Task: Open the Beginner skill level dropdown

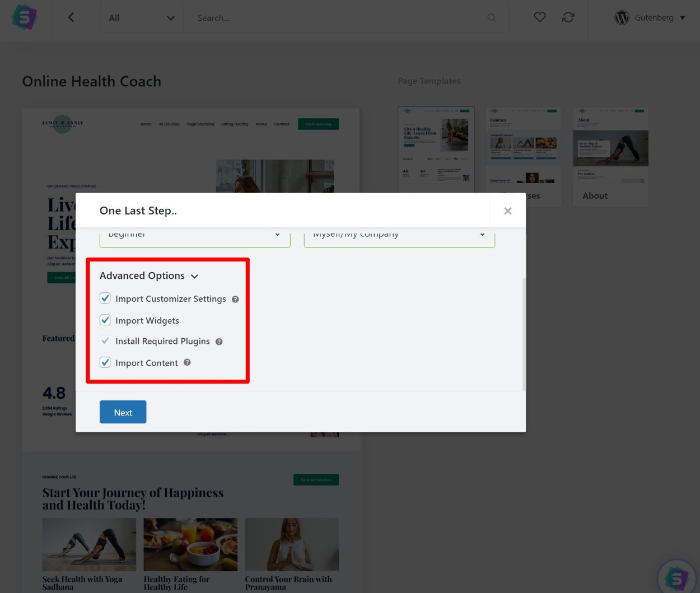Action: (195, 237)
